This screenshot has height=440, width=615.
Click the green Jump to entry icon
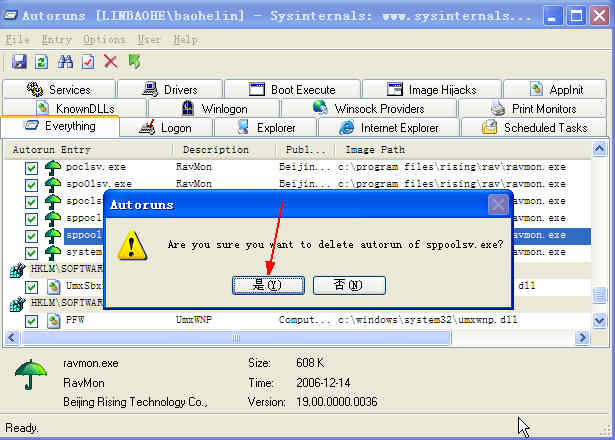coord(134,62)
